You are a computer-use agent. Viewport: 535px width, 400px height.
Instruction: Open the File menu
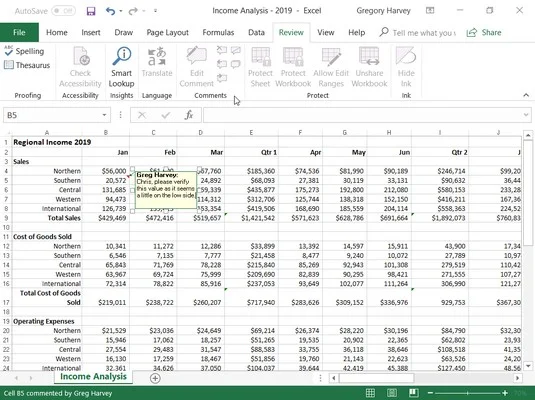(19, 32)
